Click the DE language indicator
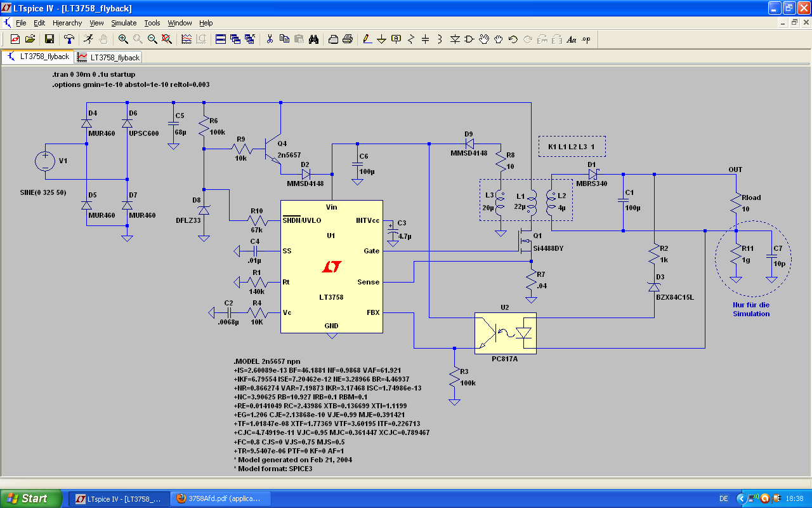 [x=724, y=499]
